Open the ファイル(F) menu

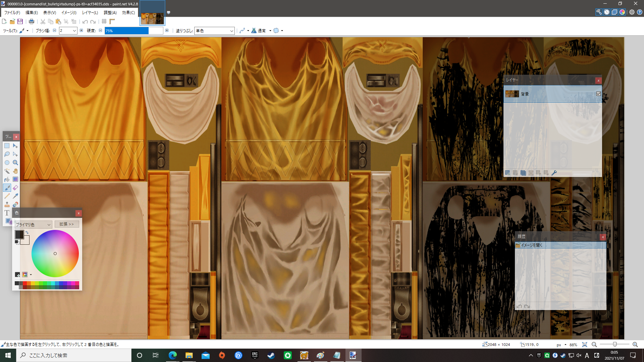(12, 13)
